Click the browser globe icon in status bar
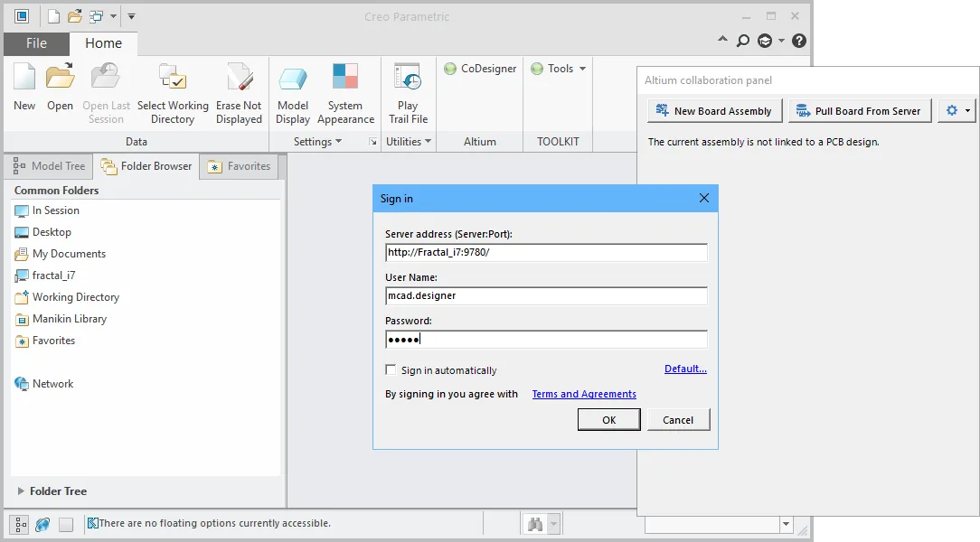This screenshot has width=980, height=542. pyautogui.click(x=42, y=525)
